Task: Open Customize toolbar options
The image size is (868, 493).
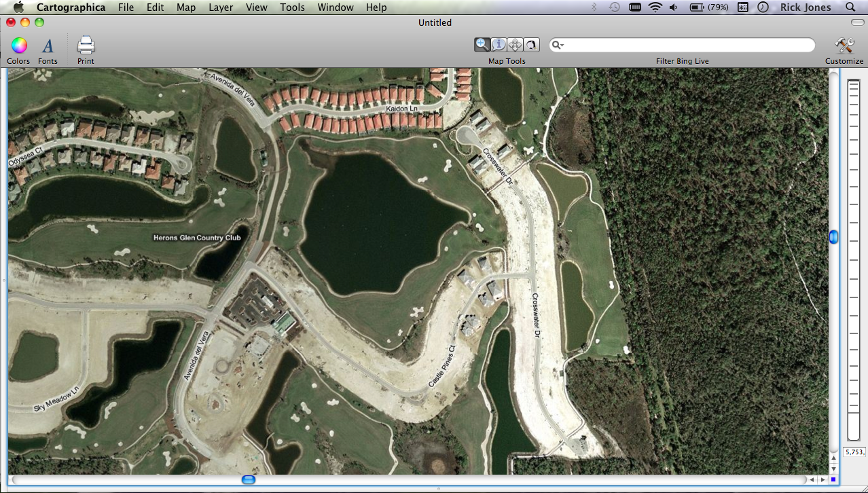Action: tap(844, 46)
